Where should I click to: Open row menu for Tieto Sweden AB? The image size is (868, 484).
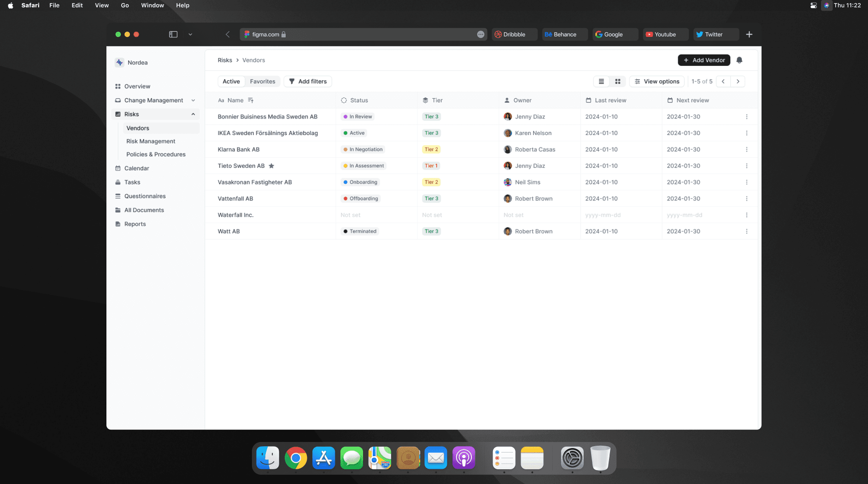click(x=747, y=165)
